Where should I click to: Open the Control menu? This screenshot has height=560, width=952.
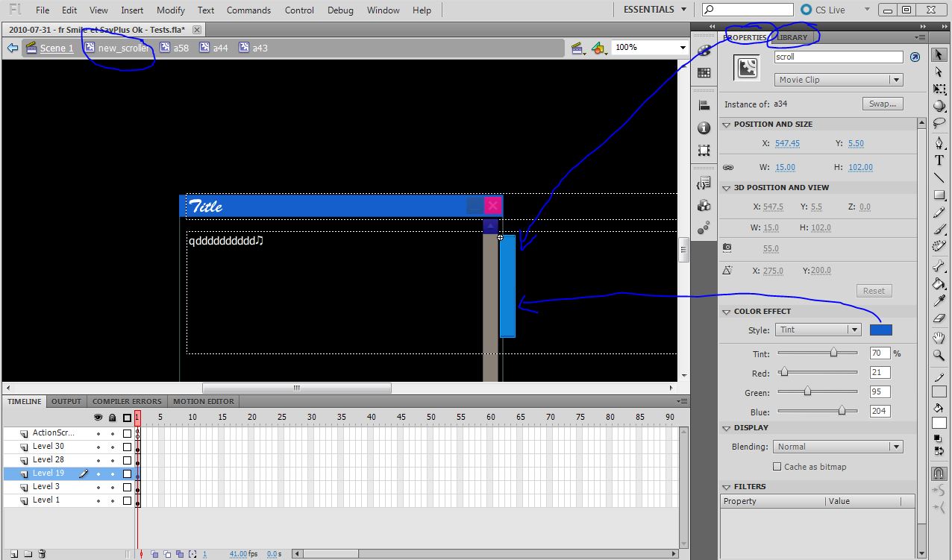299,10
